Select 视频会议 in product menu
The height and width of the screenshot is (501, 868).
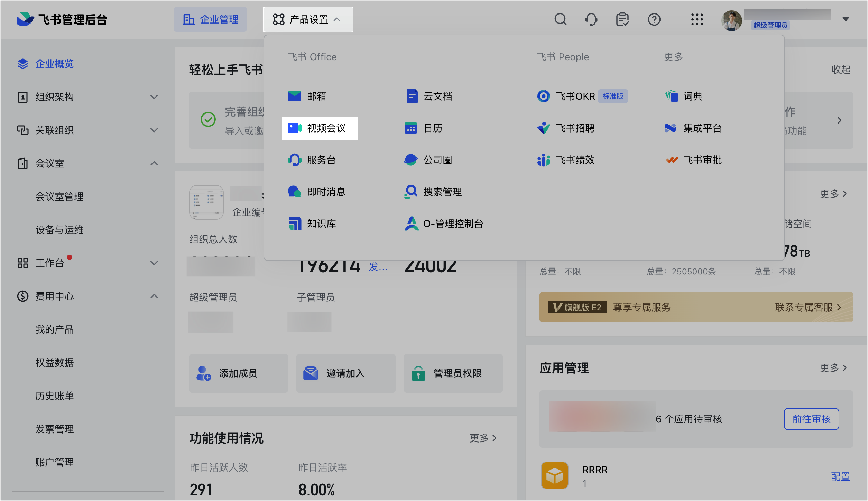320,128
